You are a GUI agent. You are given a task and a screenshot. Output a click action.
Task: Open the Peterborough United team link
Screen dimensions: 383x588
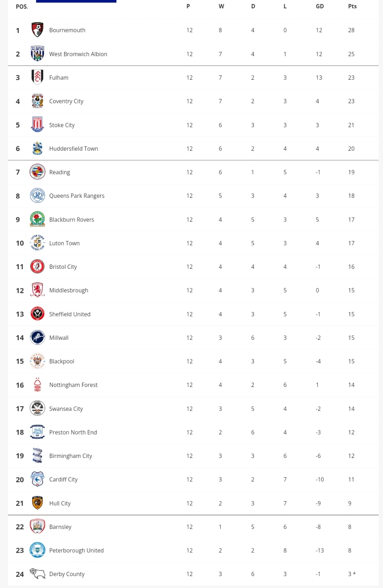(76, 550)
